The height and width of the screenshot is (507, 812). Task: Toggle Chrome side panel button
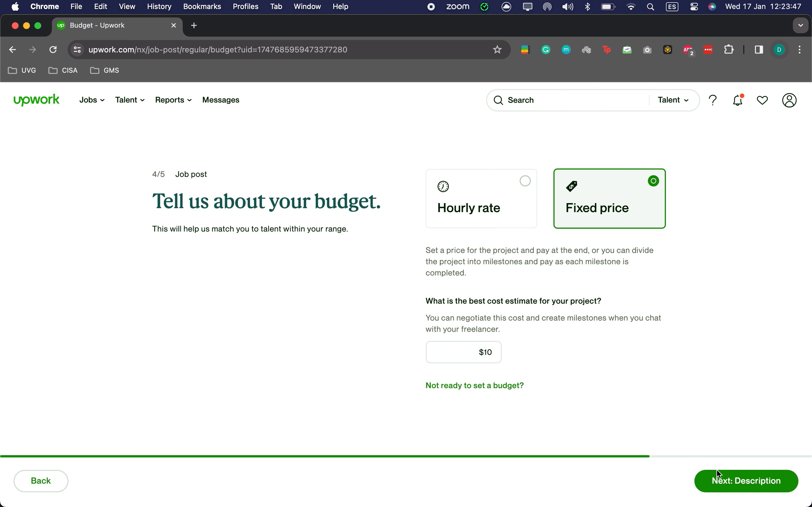(x=759, y=50)
